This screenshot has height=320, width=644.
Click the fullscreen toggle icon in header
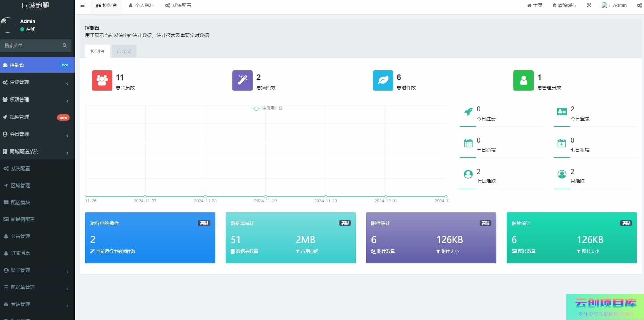589,5
